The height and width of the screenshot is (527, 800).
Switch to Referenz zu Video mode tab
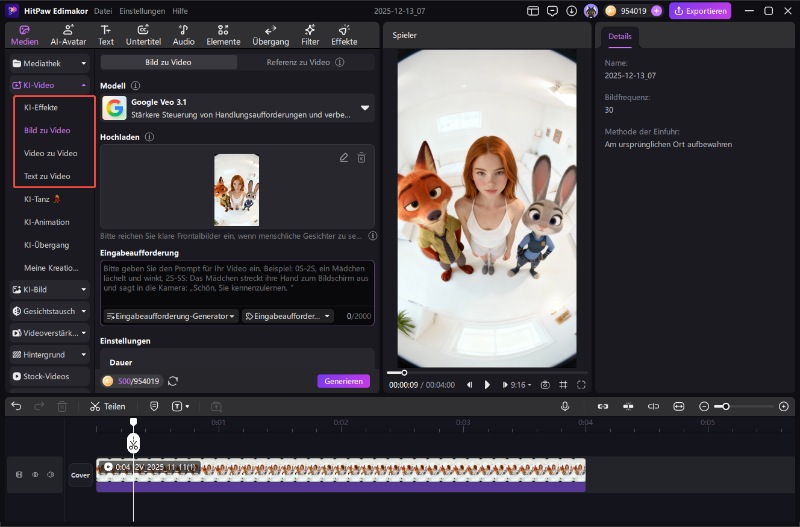[305, 62]
